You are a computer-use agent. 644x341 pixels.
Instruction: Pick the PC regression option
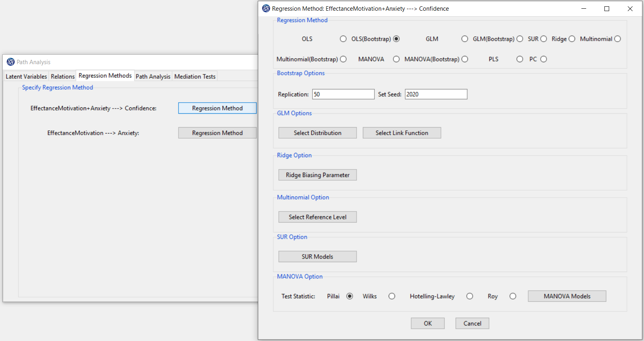pos(544,59)
